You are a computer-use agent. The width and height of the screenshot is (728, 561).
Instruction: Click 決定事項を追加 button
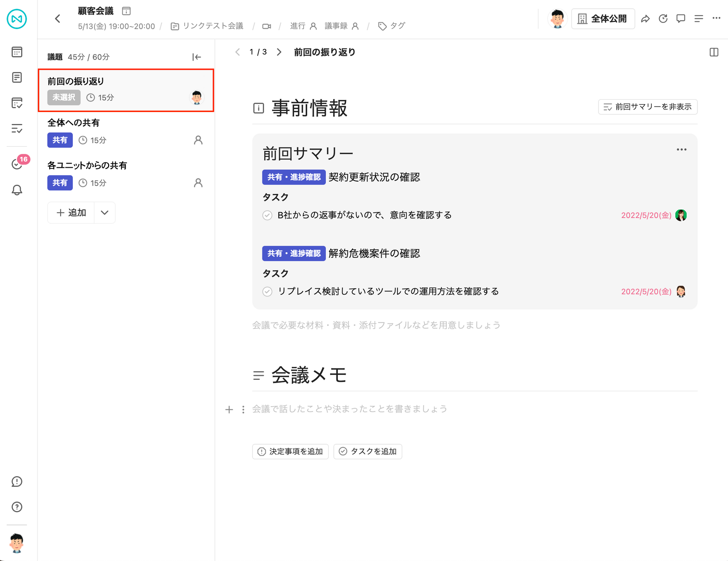point(290,451)
